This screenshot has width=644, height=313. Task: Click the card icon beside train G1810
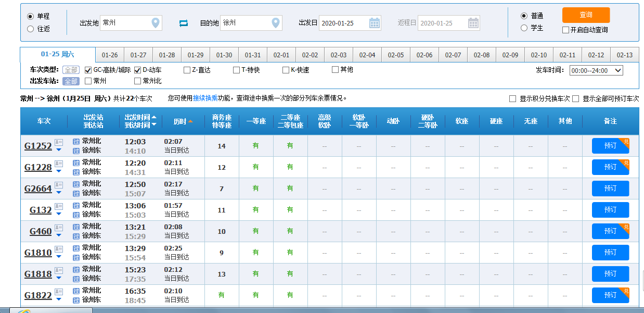point(59,249)
